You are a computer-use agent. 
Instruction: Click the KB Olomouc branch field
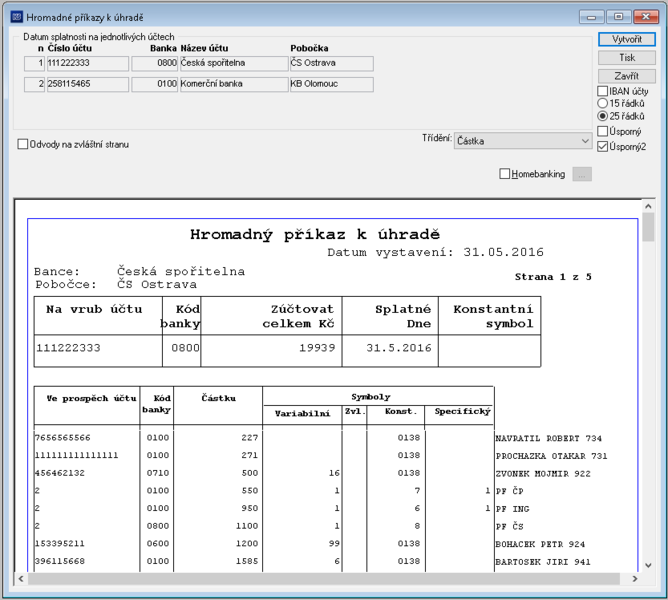pyautogui.click(x=332, y=84)
